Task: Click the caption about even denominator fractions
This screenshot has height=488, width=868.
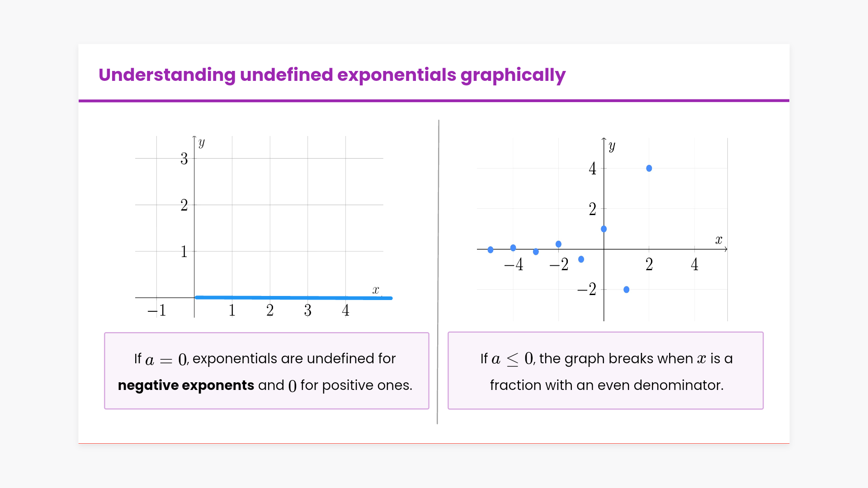Action: pos(606,371)
